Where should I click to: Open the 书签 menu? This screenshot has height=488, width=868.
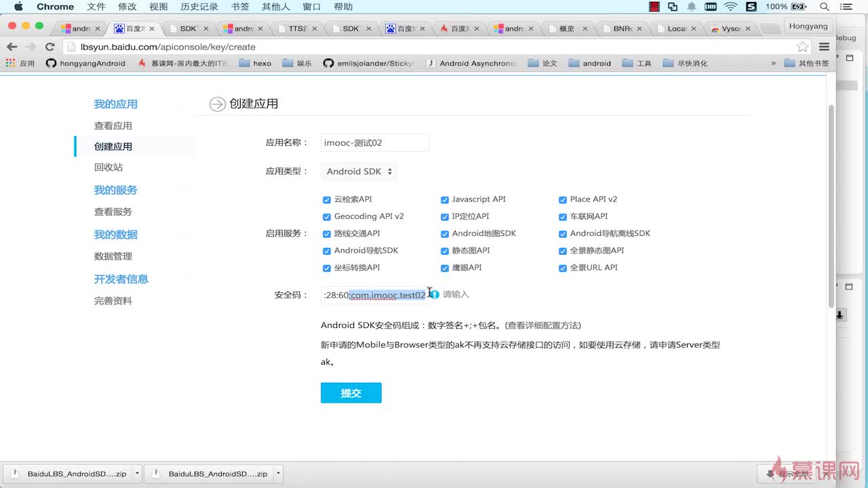click(240, 7)
